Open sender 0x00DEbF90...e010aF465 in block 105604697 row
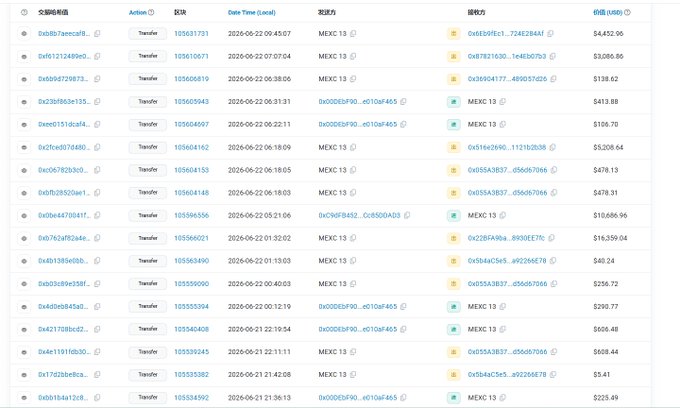Image resolution: width=680 pixels, height=408 pixels. click(x=358, y=124)
